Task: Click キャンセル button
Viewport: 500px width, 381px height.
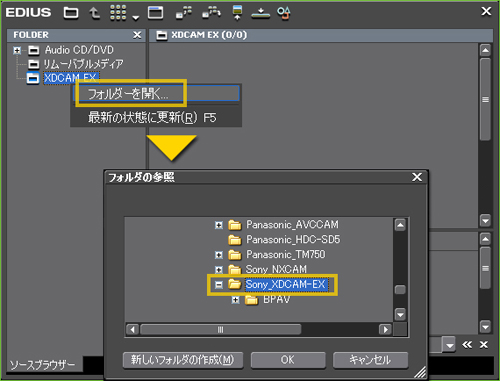Action: (x=370, y=360)
